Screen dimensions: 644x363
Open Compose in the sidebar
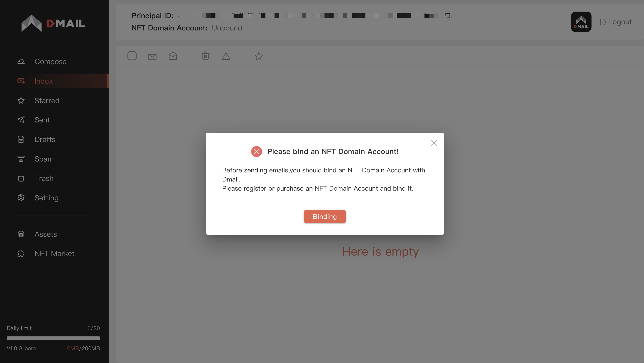[55, 62]
